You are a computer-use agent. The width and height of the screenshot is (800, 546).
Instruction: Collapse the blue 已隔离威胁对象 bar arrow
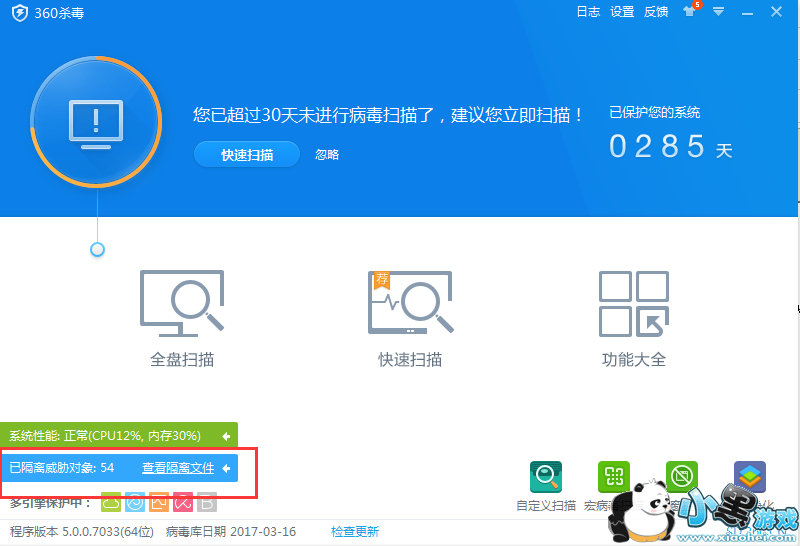(x=226, y=468)
